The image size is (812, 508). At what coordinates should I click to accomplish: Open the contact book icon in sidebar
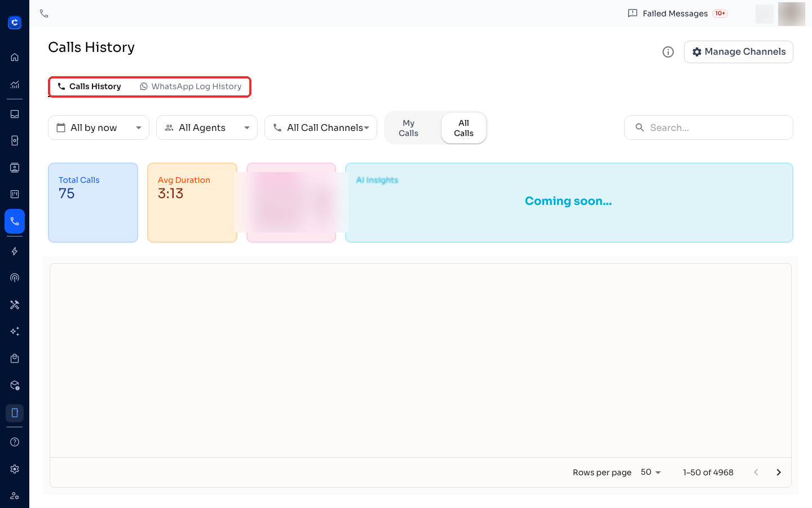[x=15, y=141]
